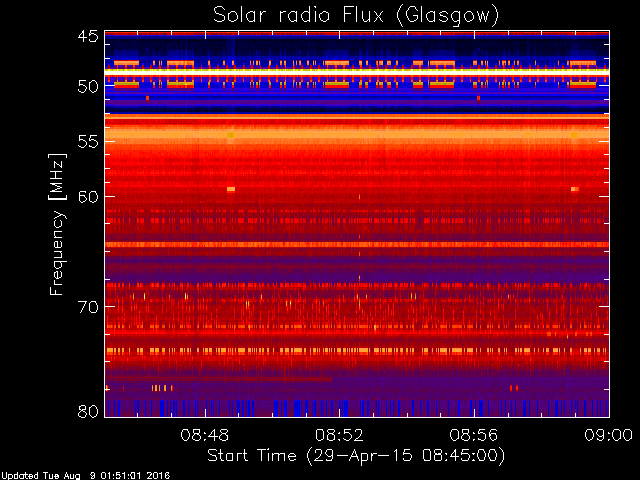
Task: Click the 'Frequency [MHz]' vertical axis label
Action: [58, 223]
